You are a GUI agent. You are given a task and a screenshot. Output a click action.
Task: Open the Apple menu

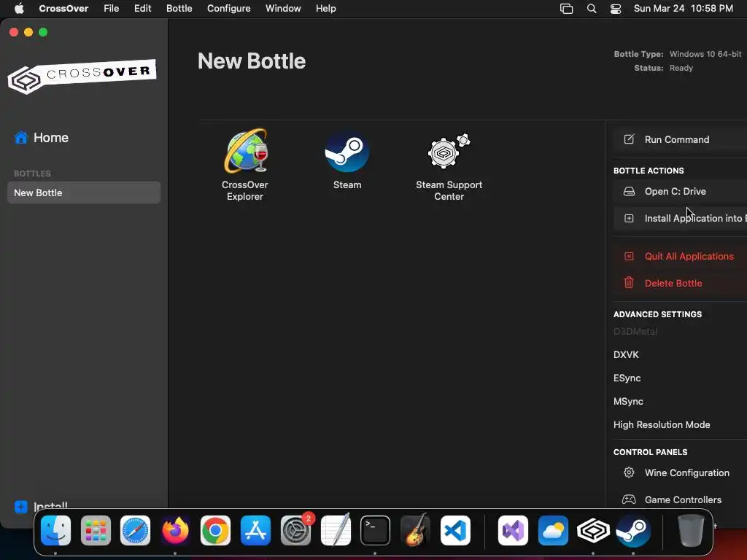tap(19, 9)
